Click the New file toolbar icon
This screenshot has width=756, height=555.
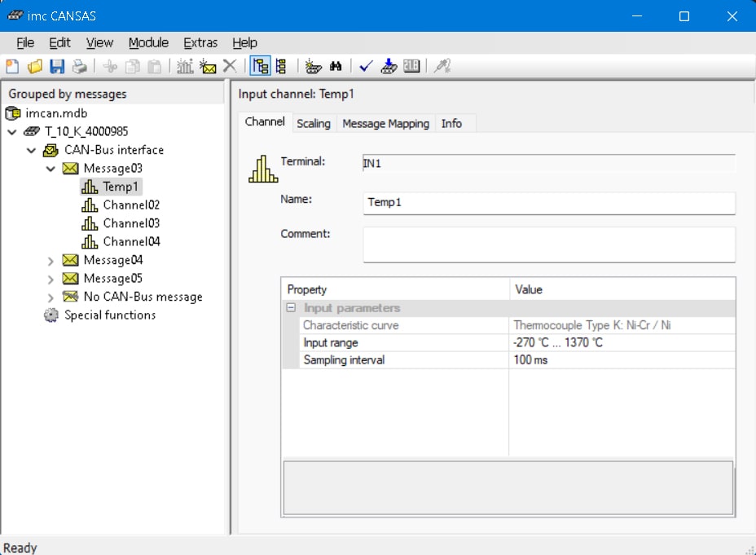coord(12,67)
